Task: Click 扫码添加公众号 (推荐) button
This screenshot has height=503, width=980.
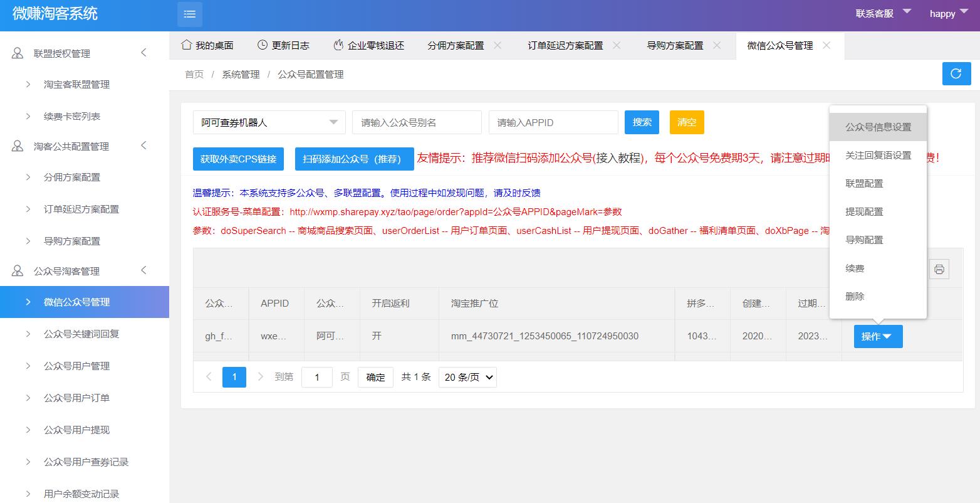Action: pos(355,159)
